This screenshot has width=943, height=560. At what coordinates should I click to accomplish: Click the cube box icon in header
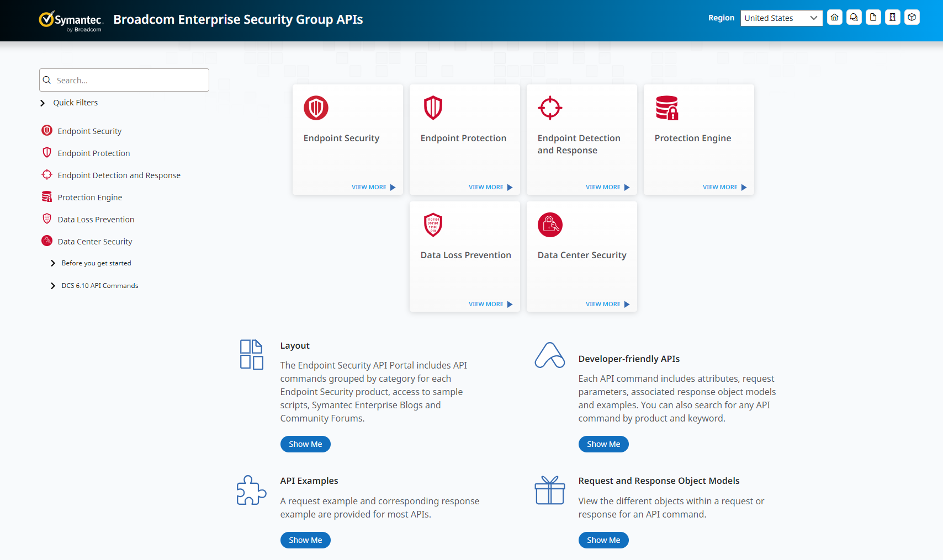click(x=912, y=18)
